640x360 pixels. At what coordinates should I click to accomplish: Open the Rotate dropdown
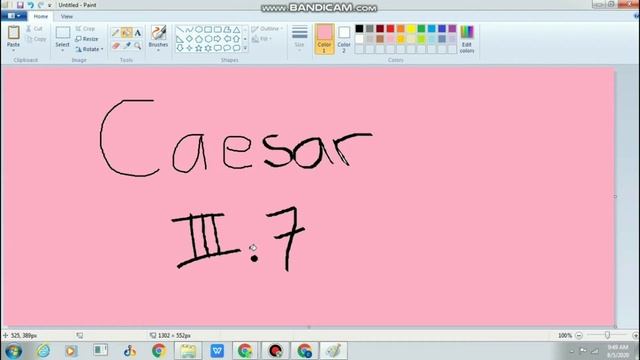(89, 49)
